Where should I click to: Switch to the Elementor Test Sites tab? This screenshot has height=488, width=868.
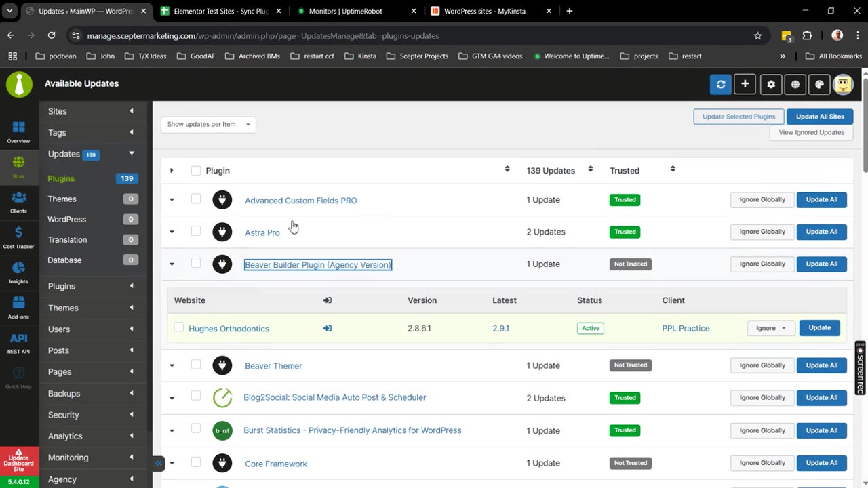[x=220, y=11]
